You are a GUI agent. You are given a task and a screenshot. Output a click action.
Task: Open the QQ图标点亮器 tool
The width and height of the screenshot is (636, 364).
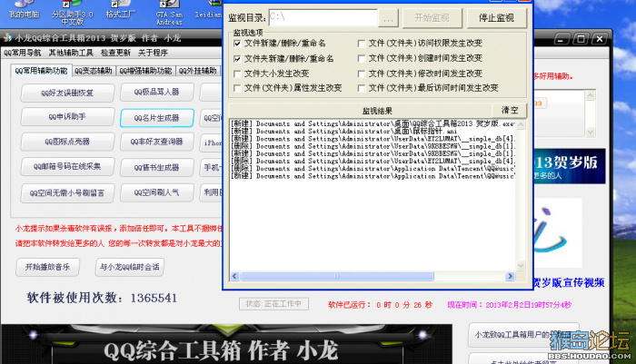click(67, 142)
